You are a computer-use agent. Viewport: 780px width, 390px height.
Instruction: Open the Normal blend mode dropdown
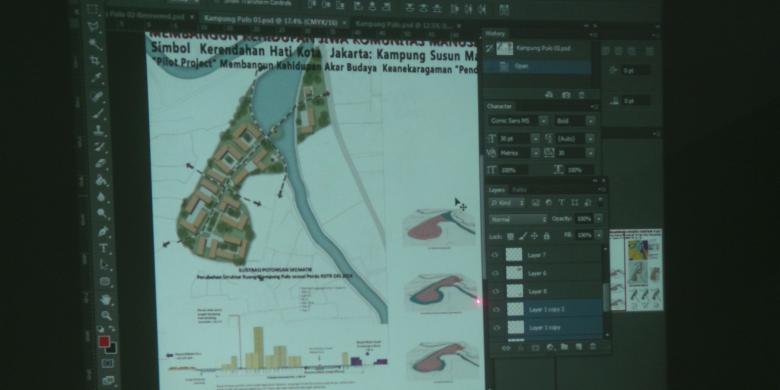click(x=517, y=219)
